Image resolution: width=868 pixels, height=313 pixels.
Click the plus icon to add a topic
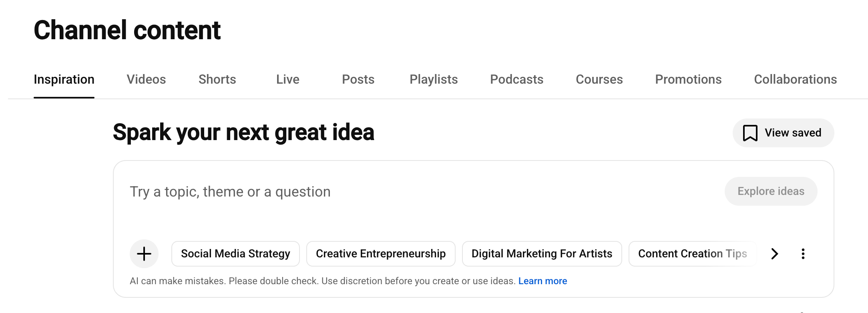coord(144,254)
